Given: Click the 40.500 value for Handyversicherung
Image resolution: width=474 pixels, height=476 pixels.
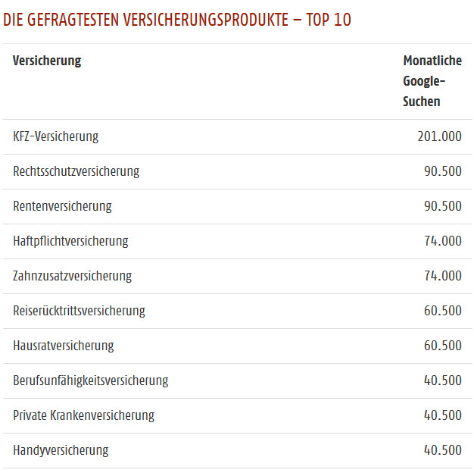Looking at the screenshot, I should pyautogui.click(x=443, y=450).
